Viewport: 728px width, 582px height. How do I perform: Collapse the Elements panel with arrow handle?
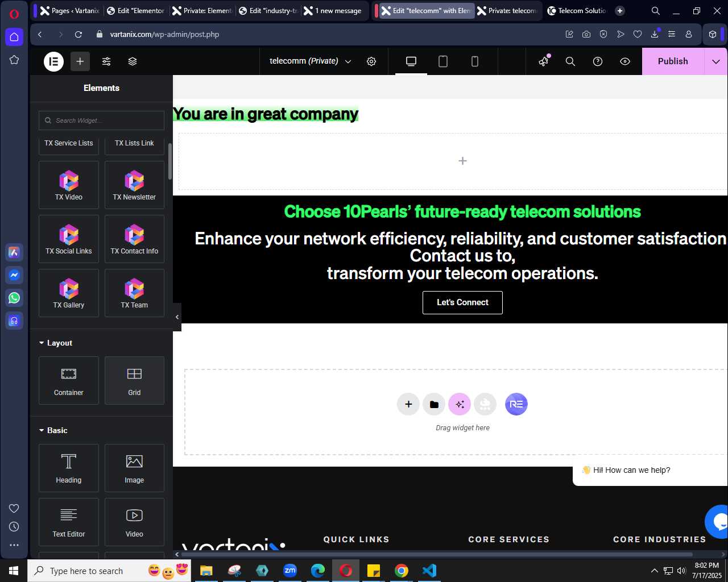coord(177,317)
